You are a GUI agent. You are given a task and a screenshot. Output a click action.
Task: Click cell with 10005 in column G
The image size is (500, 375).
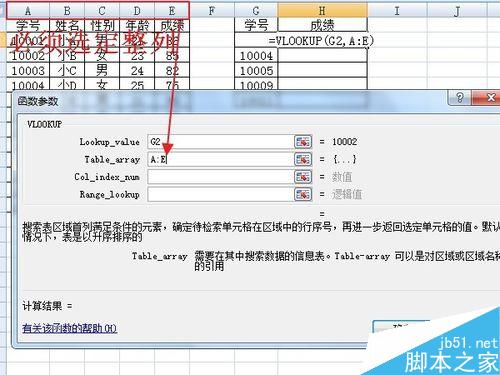256,70
